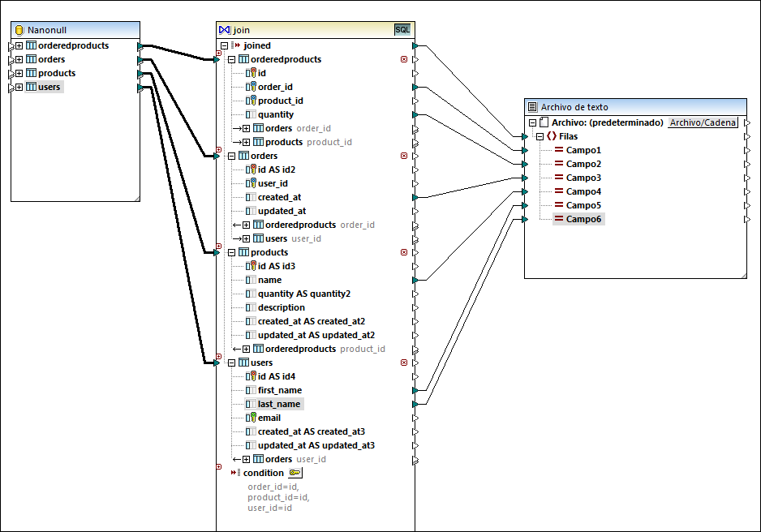The height and width of the screenshot is (532, 761).
Task: Select last_name field under users
Action: [278, 404]
